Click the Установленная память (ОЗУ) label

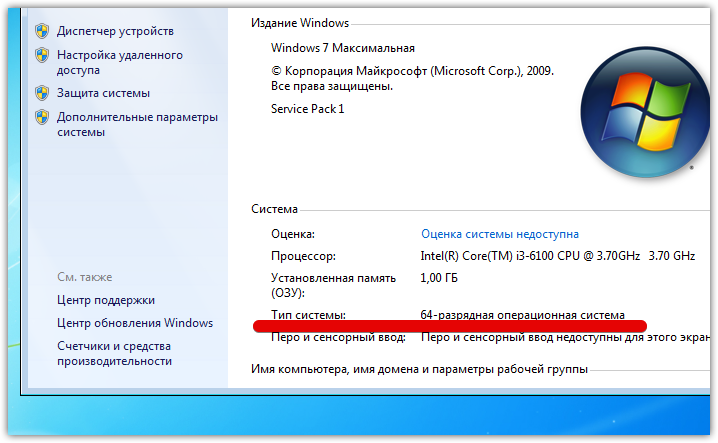point(333,285)
